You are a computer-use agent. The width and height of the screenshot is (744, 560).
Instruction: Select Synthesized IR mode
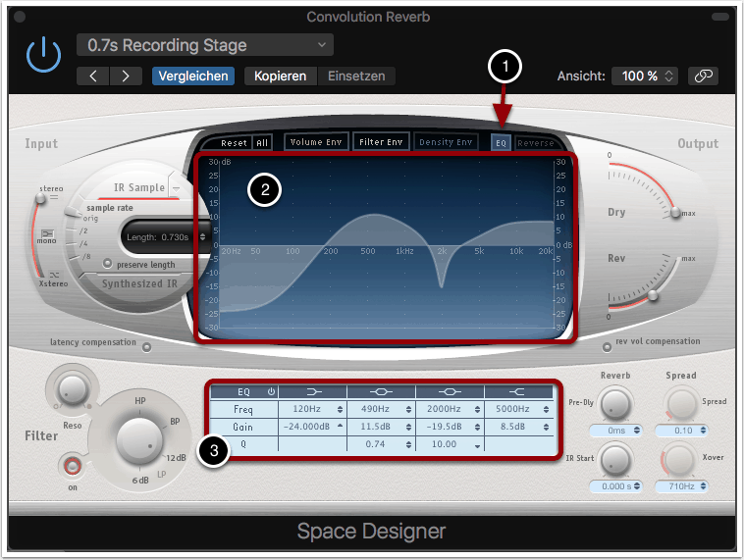coord(139,283)
